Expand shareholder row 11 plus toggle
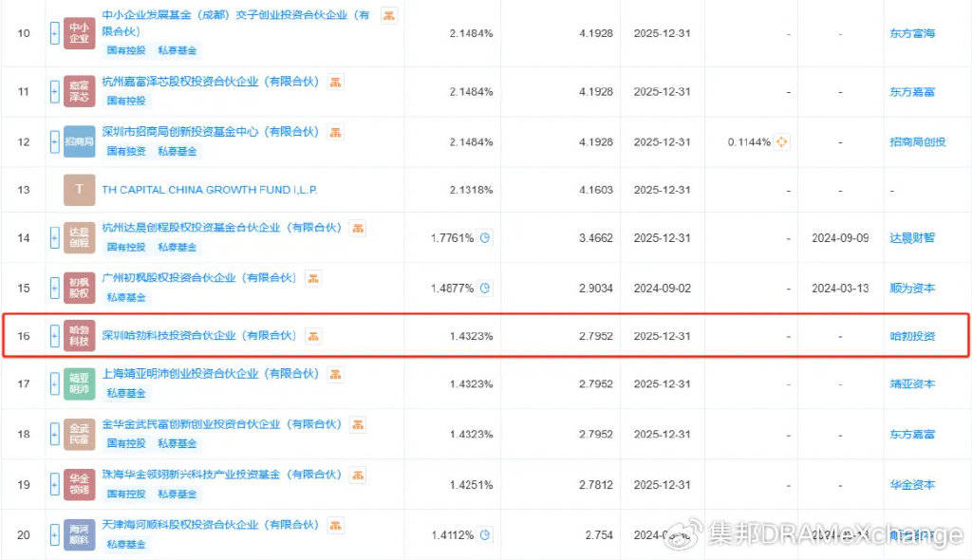Image resolution: width=972 pixels, height=560 pixels. pyautogui.click(x=54, y=91)
